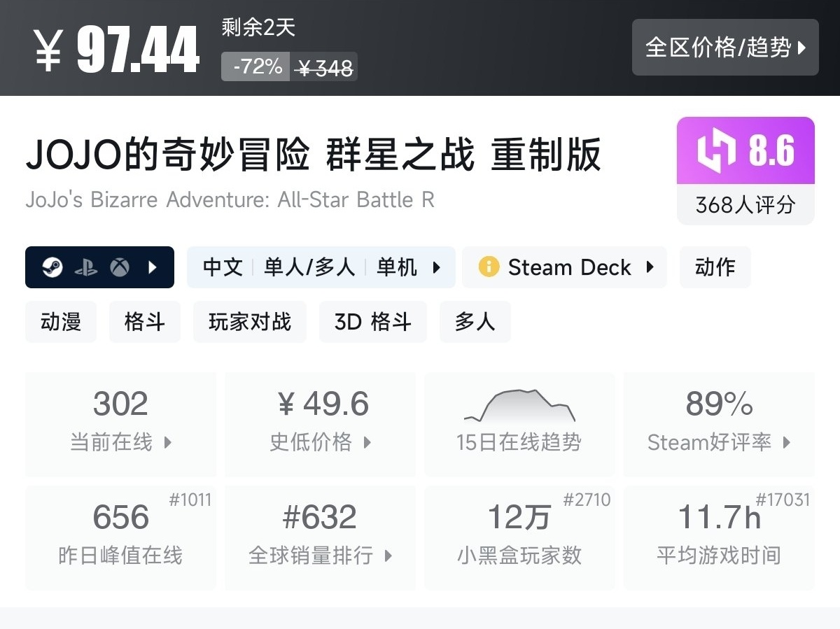840x629 pixels.
Task: Click the Heybox logo on rating badge
Action: [716, 151]
